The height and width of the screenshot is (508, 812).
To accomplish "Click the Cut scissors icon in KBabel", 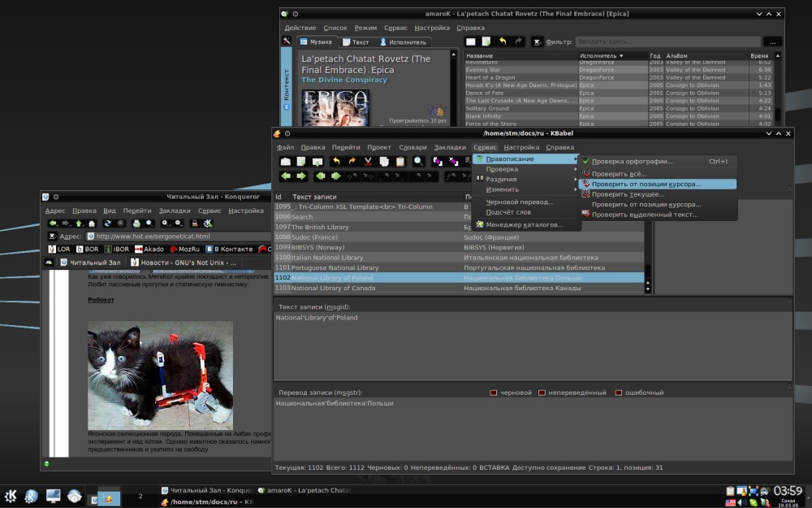I will click(368, 162).
